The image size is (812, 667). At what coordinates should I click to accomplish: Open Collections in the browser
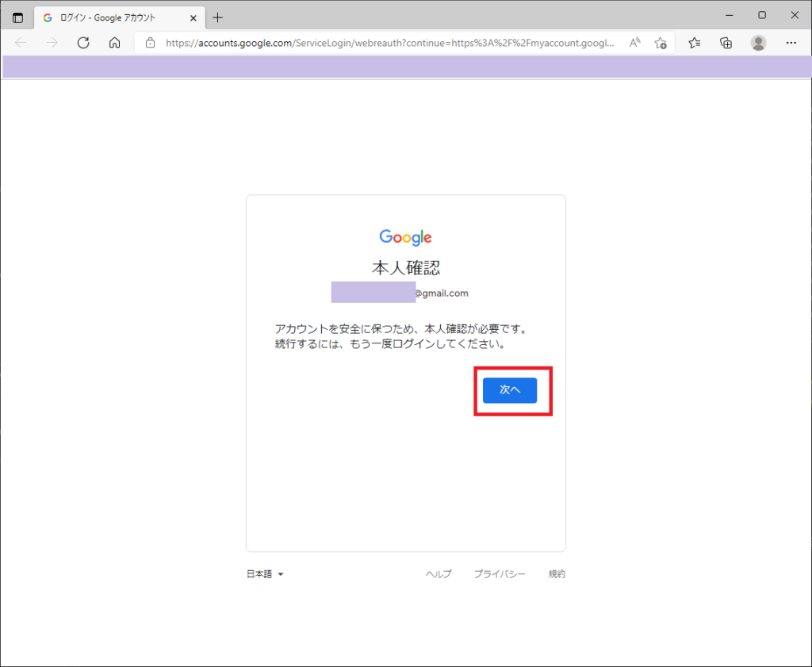(x=726, y=43)
